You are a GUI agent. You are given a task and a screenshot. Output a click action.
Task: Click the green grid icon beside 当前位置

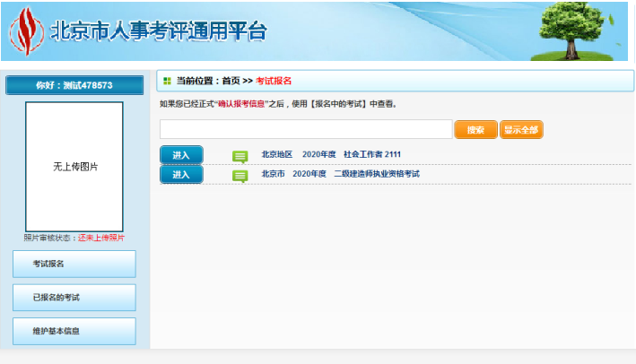[x=167, y=82]
